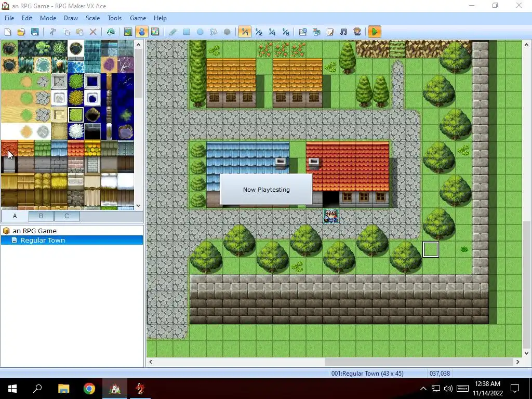Open the Help menu
This screenshot has height=399, width=532.
(x=160, y=18)
